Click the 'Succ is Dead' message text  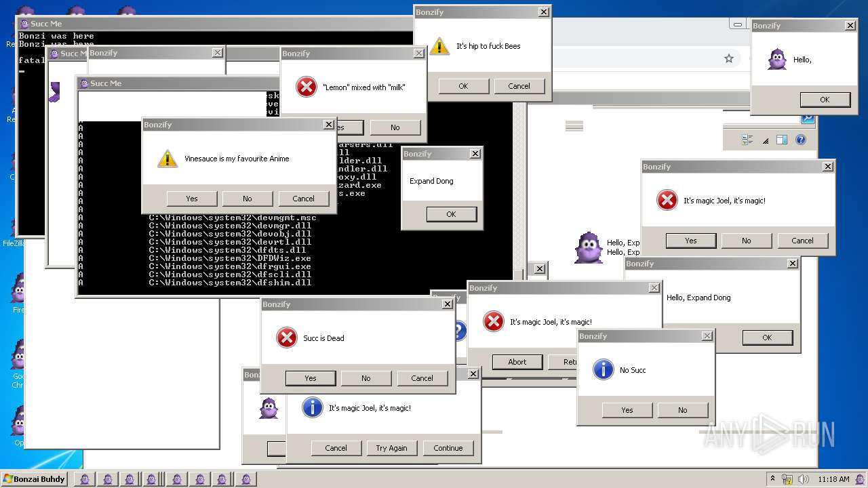(x=323, y=338)
